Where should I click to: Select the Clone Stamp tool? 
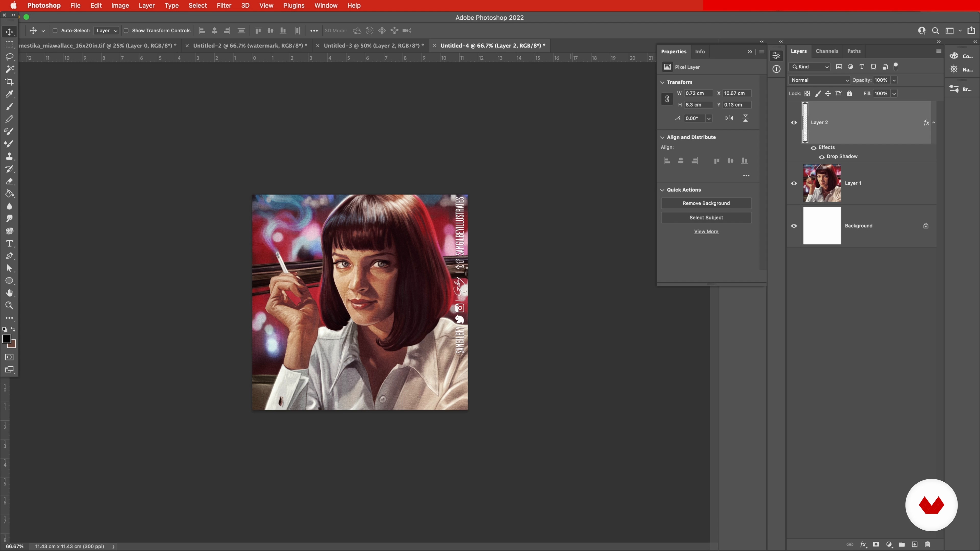[9, 156]
